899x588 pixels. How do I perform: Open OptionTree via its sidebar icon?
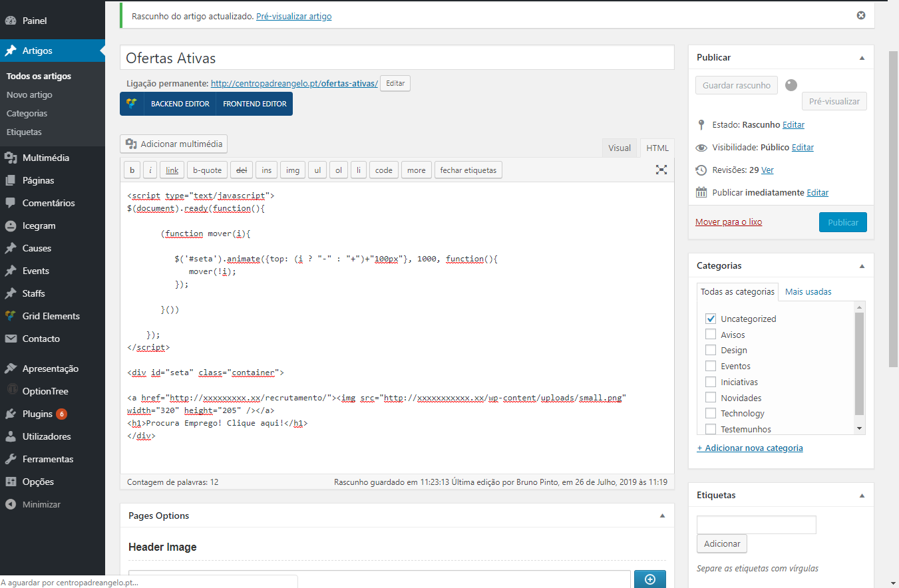(x=11, y=391)
